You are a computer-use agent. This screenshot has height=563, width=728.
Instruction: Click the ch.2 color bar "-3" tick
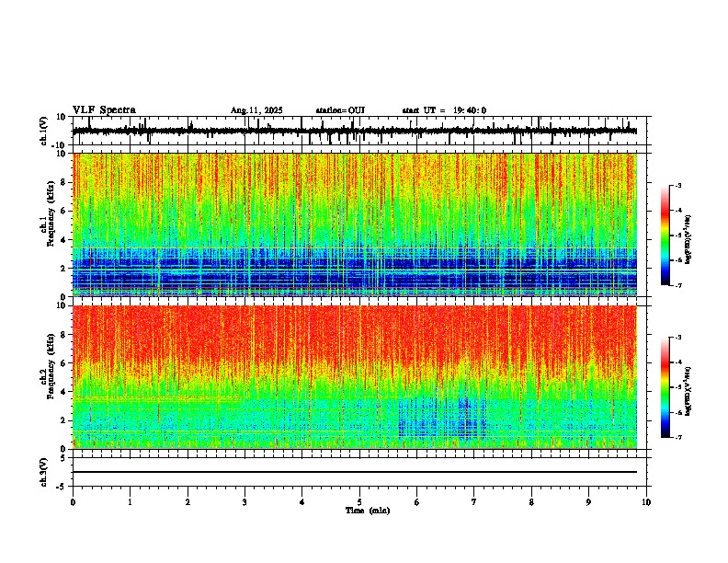(x=678, y=338)
